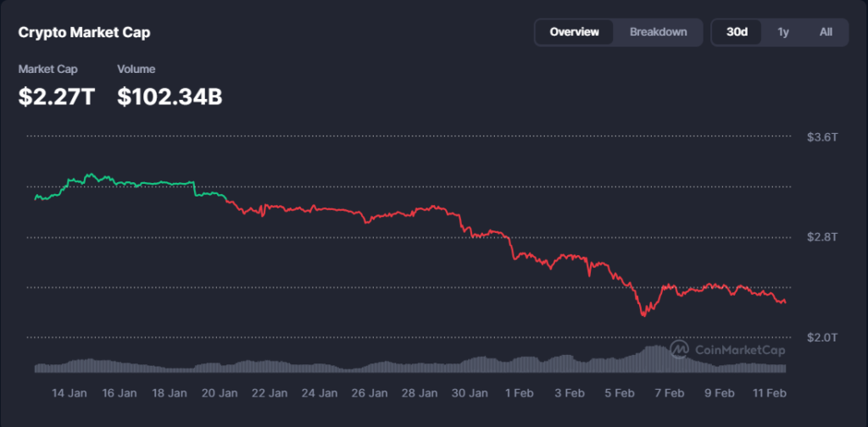Click the $3.6T y-axis label

click(x=822, y=136)
